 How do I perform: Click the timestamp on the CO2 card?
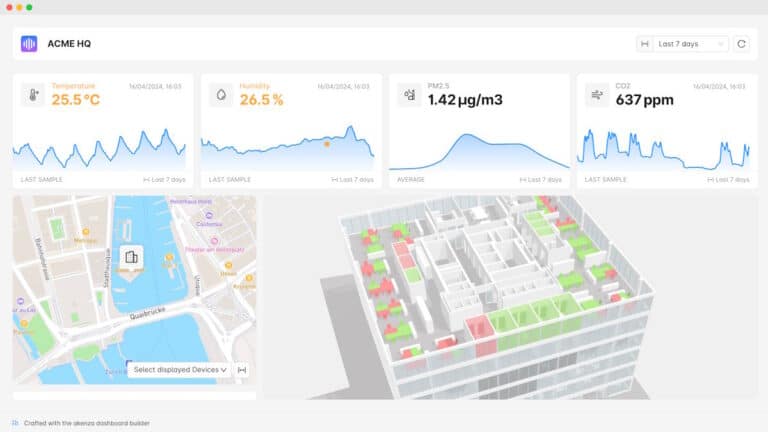tap(719, 86)
